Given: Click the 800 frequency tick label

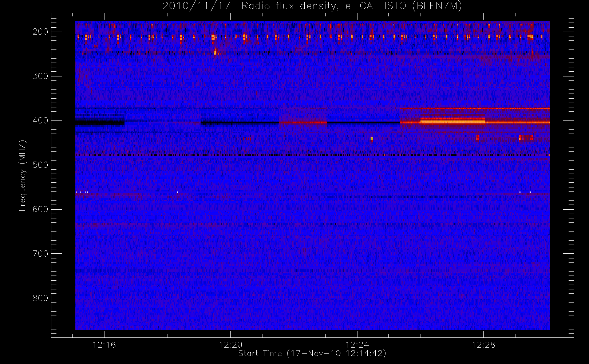Looking at the screenshot, I should [x=40, y=298].
